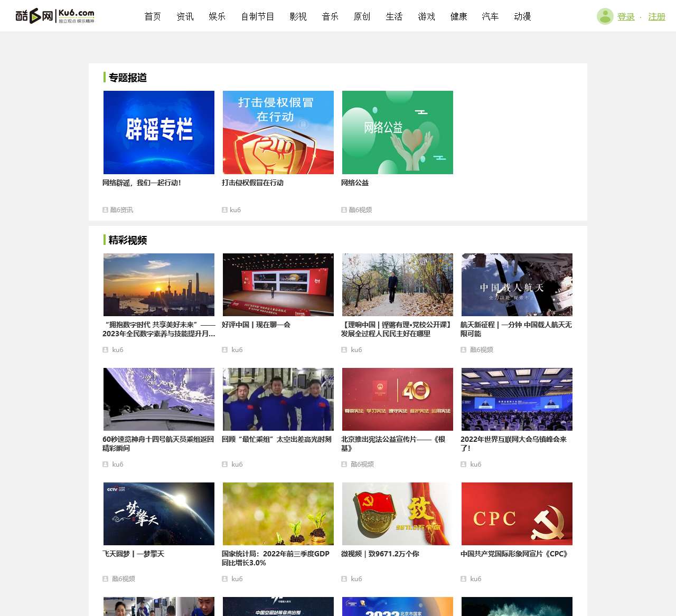This screenshot has height=616, width=676.
Task: Click title 中国共产党国际形象网宣片《CPC》
Action: 515,554
